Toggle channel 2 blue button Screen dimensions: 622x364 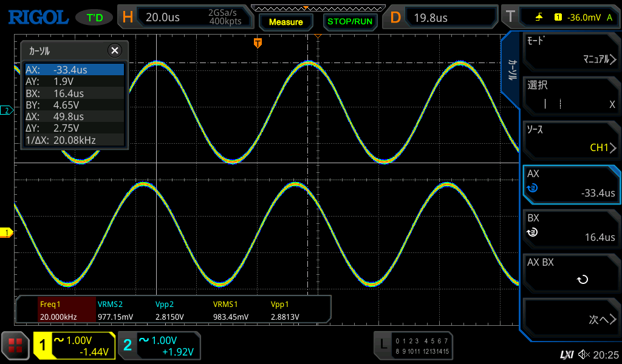(x=159, y=346)
